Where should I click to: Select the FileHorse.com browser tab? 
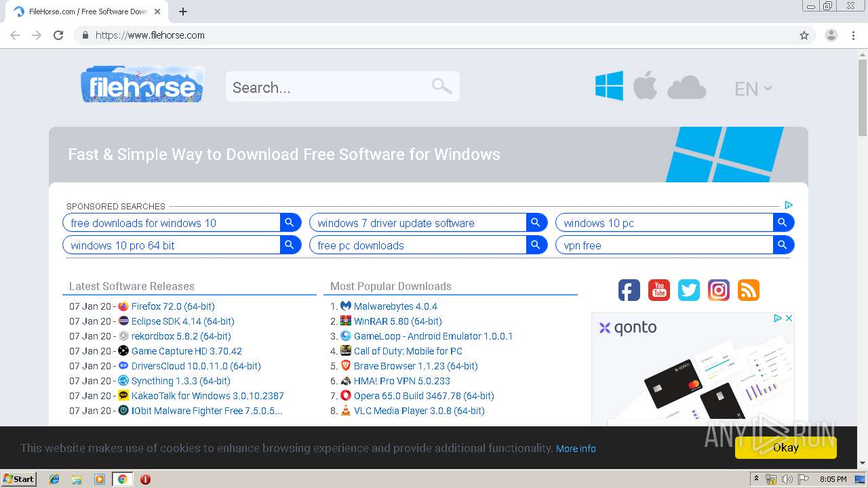(87, 12)
